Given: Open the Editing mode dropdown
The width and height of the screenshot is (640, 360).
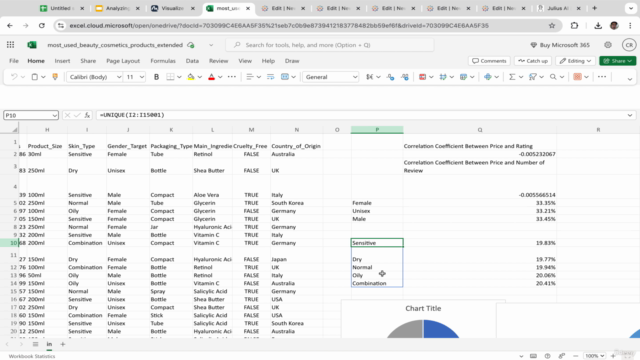Looking at the screenshot, I should pyautogui.click(x=576, y=61).
